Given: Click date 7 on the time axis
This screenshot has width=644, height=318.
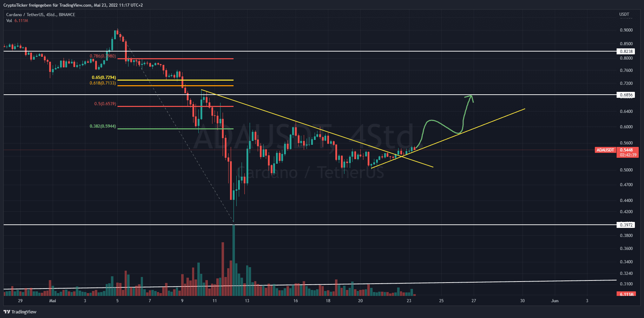Looking at the screenshot, I should pyautogui.click(x=150, y=301).
